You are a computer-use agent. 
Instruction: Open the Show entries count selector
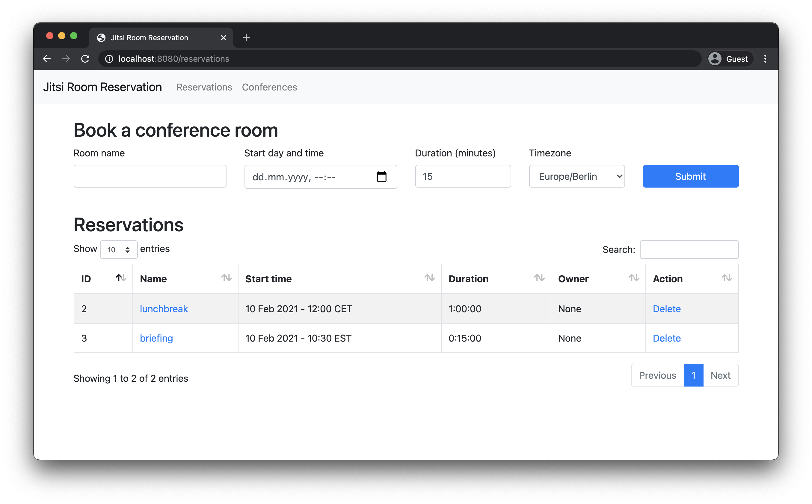point(119,250)
